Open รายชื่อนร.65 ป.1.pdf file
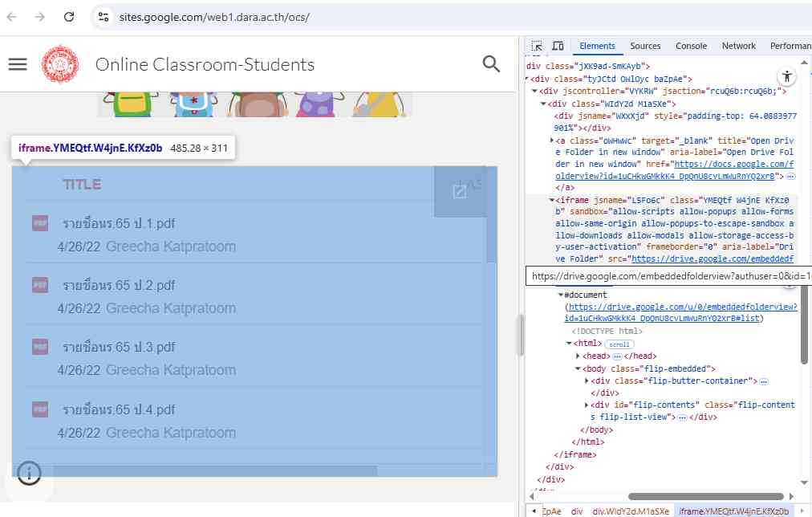The height and width of the screenshot is (517, 812). pyautogui.click(x=119, y=223)
